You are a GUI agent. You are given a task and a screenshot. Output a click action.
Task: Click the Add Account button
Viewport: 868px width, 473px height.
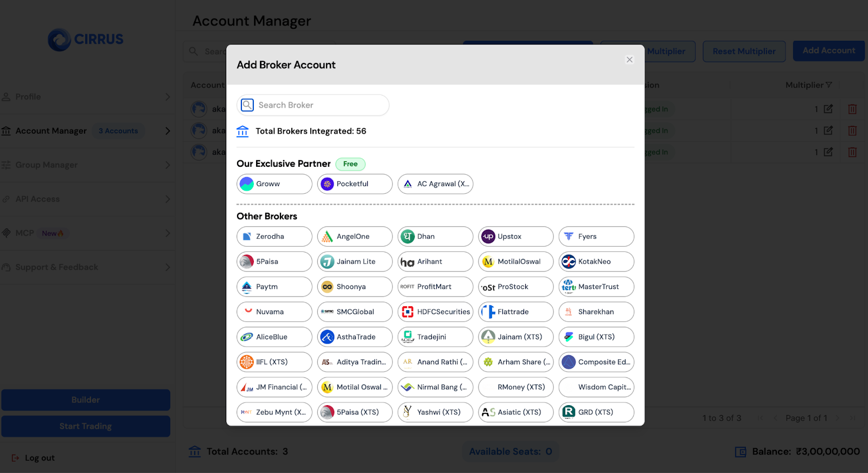click(x=828, y=51)
